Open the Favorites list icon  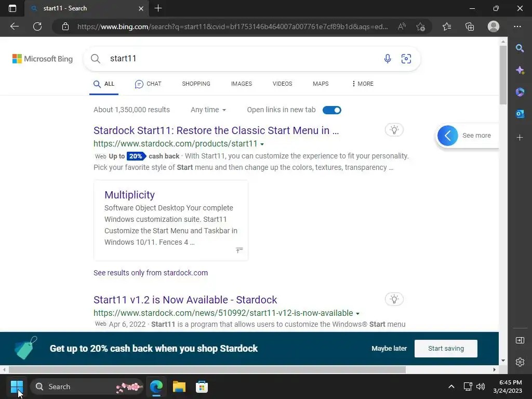click(447, 26)
